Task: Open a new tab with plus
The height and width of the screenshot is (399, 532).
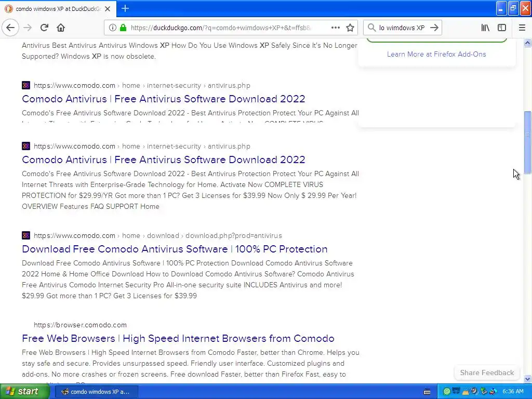Action: 125,8
